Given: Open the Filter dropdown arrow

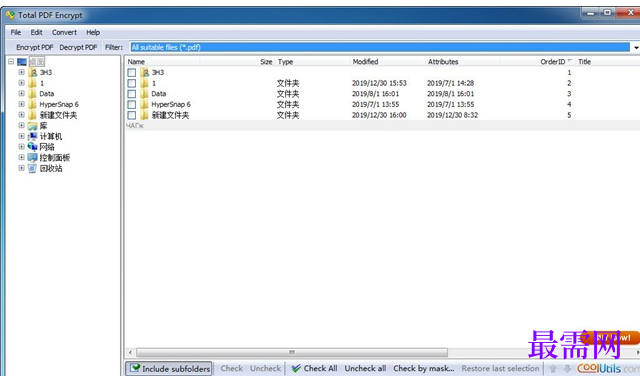Looking at the screenshot, I should (636, 47).
